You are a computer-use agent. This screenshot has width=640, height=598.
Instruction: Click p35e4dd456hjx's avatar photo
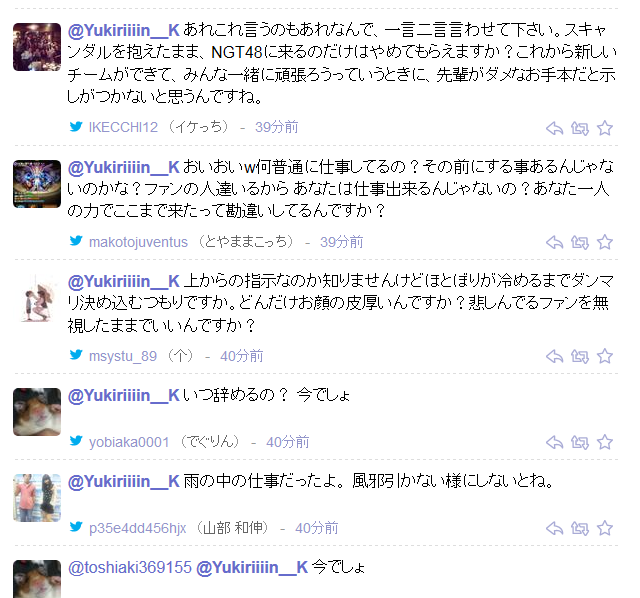(37, 498)
